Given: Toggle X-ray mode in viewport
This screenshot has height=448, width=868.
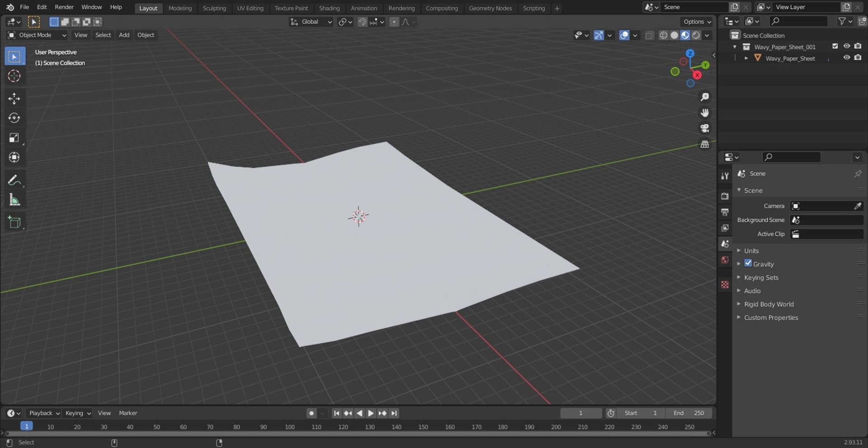Looking at the screenshot, I should tap(649, 35).
